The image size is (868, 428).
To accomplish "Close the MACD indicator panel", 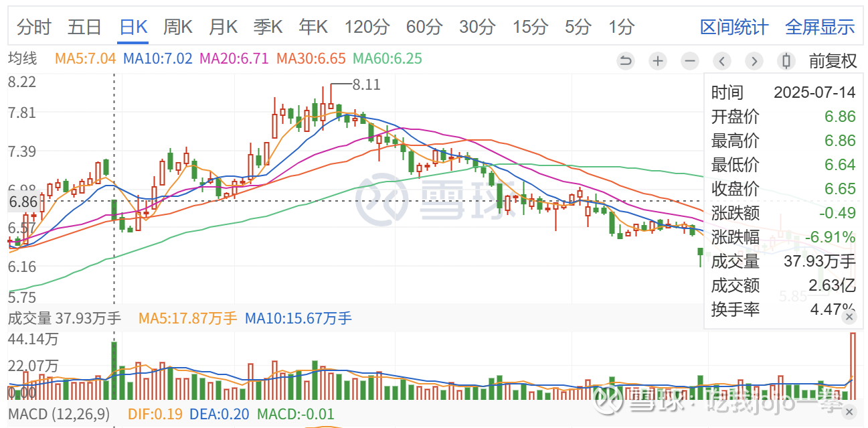I will pyautogui.click(x=849, y=412).
